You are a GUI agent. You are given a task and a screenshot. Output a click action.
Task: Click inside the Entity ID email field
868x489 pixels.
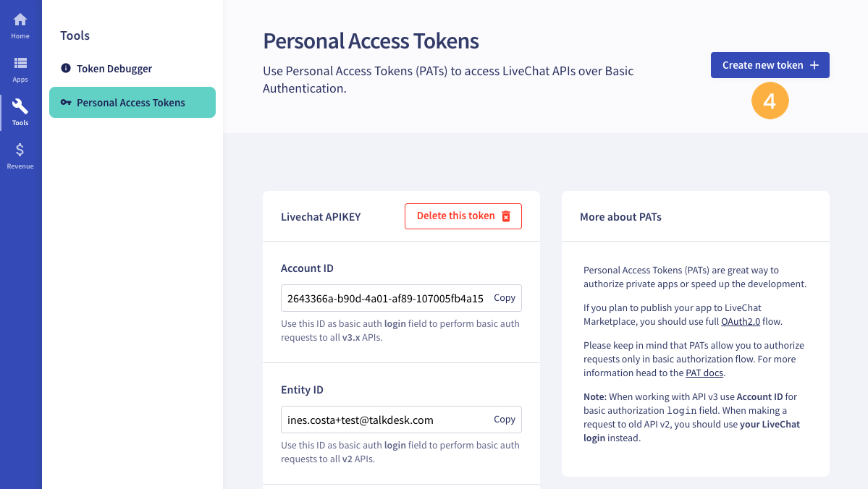(385, 420)
